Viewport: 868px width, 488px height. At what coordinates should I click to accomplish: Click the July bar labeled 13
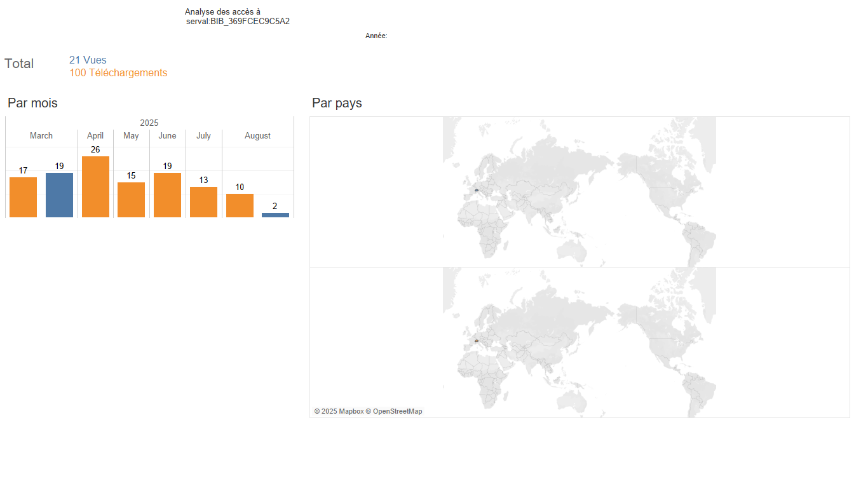pos(203,202)
